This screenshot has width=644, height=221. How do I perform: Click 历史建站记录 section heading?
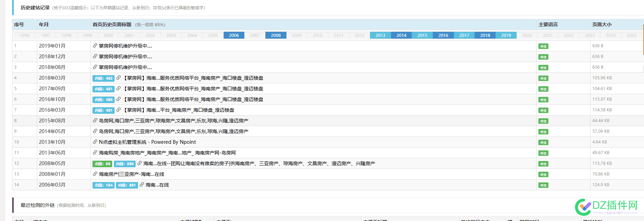coord(35,8)
